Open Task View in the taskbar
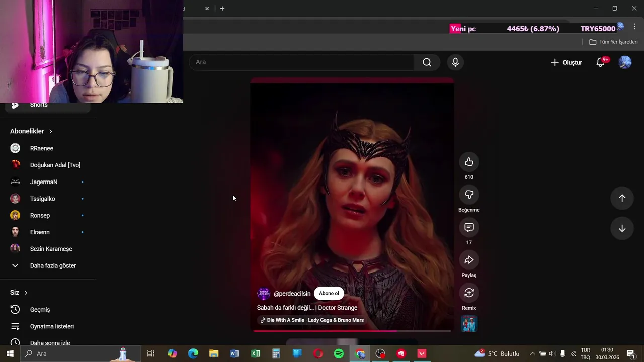 (150, 354)
